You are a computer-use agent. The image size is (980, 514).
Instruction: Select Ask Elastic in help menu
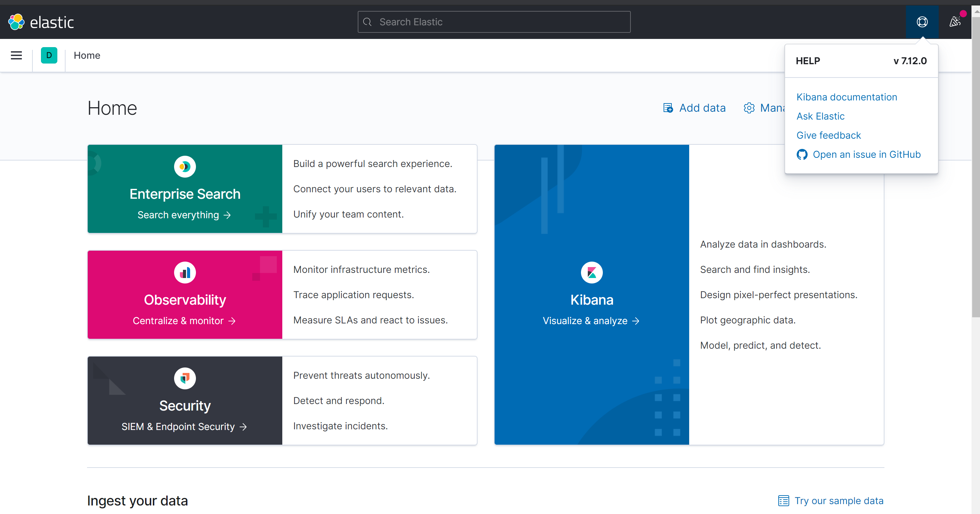[x=820, y=116]
